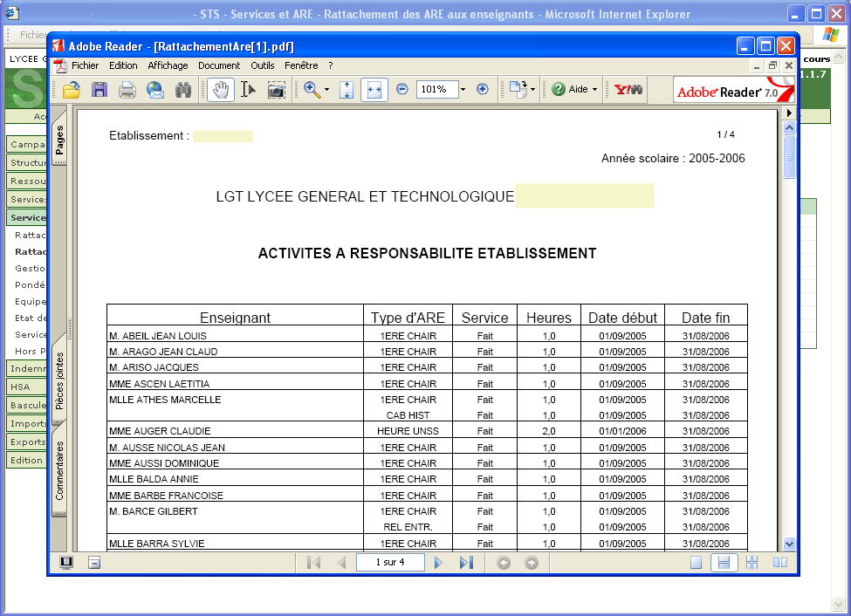Open zoom tool dropdown arrow
Image resolution: width=851 pixels, height=616 pixels.
[x=326, y=90]
